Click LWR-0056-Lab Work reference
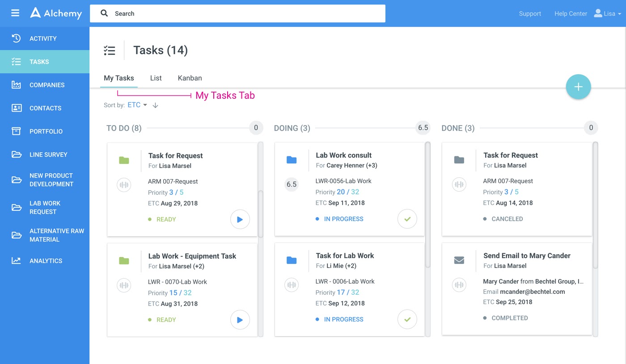The width and height of the screenshot is (626, 364). click(x=343, y=181)
